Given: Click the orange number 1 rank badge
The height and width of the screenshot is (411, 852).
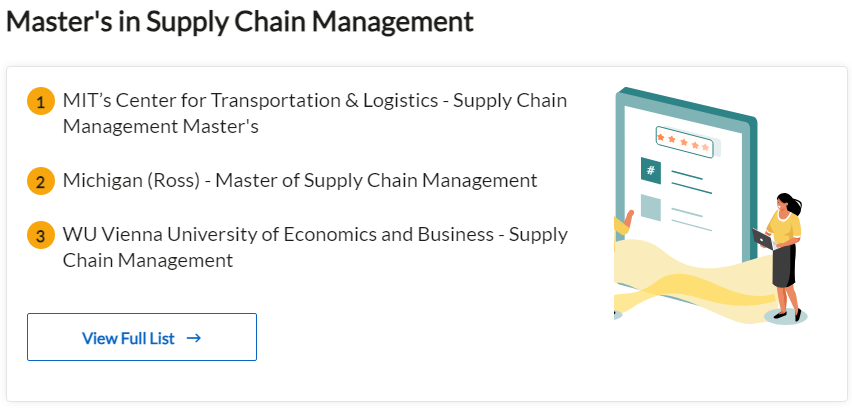Looking at the screenshot, I should click(41, 101).
